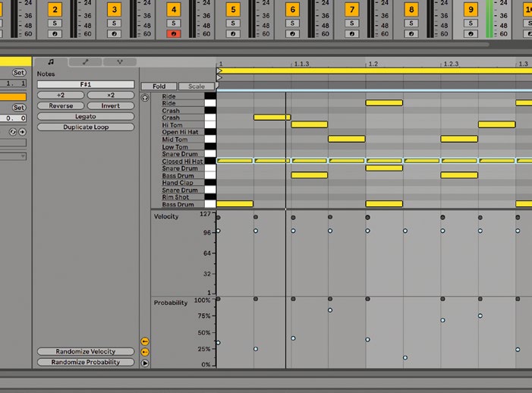Open the note expression tab with V icon
This screenshot has width=532, height=393.
tap(120, 62)
